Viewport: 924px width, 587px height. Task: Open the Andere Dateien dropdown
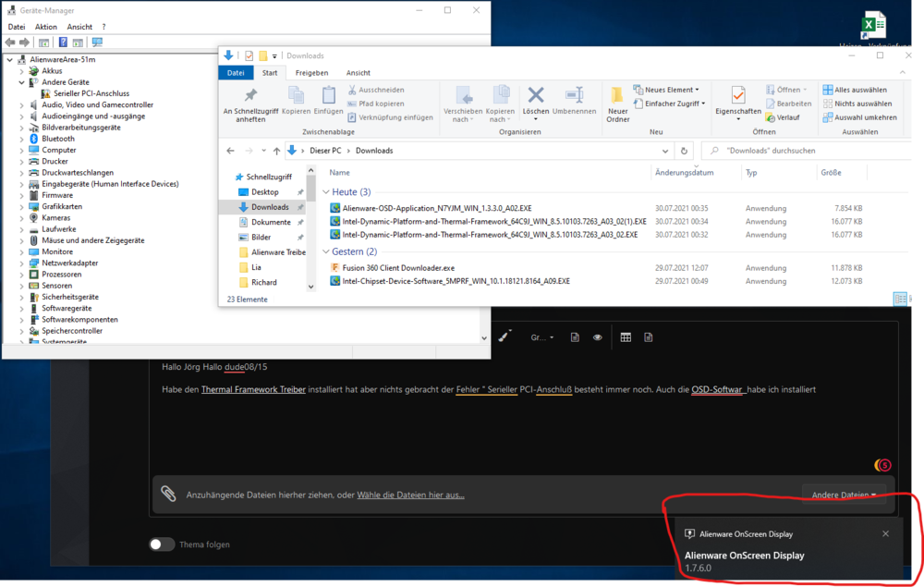pos(844,495)
